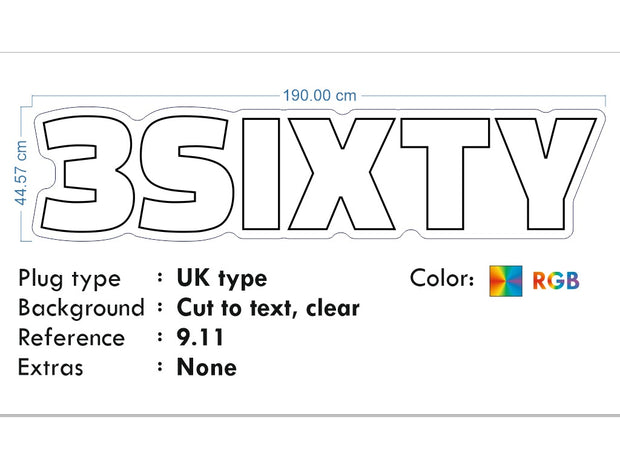
Task: Click the None extras value
Action: click(207, 367)
